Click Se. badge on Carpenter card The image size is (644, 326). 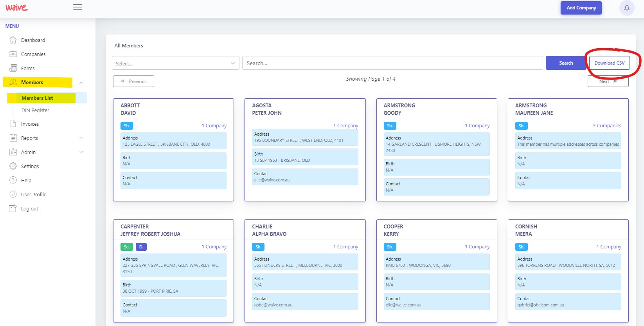click(127, 247)
